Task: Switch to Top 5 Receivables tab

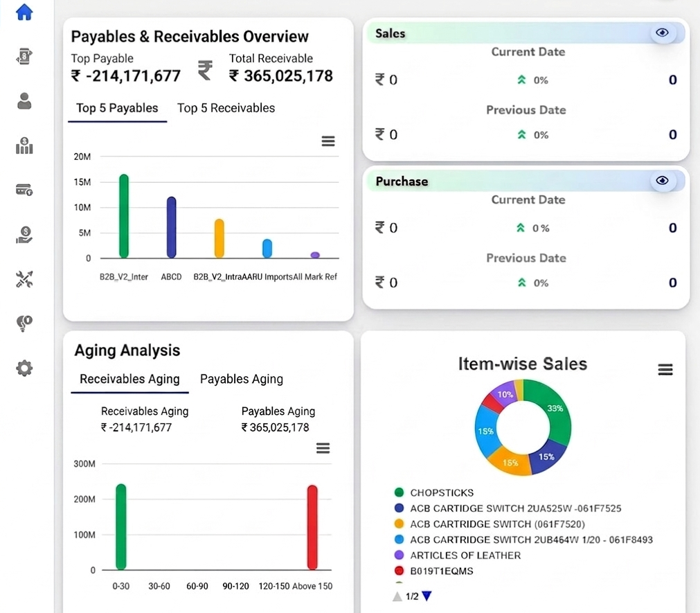Action: (226, 108)
